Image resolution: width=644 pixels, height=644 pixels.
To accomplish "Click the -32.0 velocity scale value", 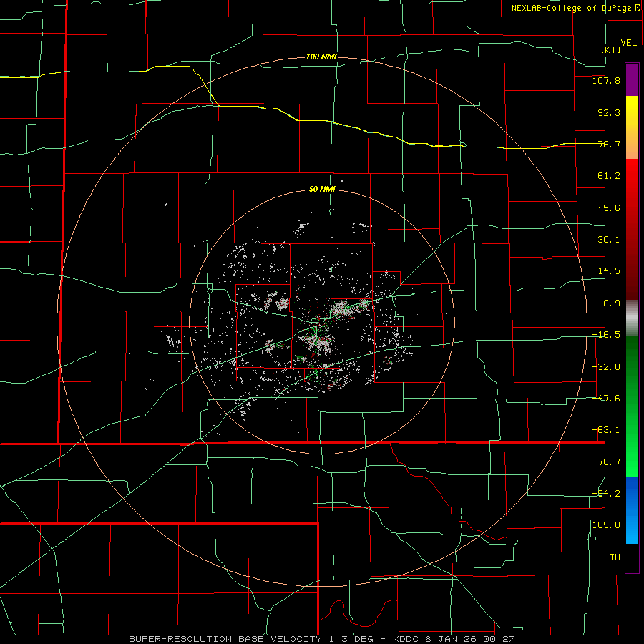I will pos(606,367).
